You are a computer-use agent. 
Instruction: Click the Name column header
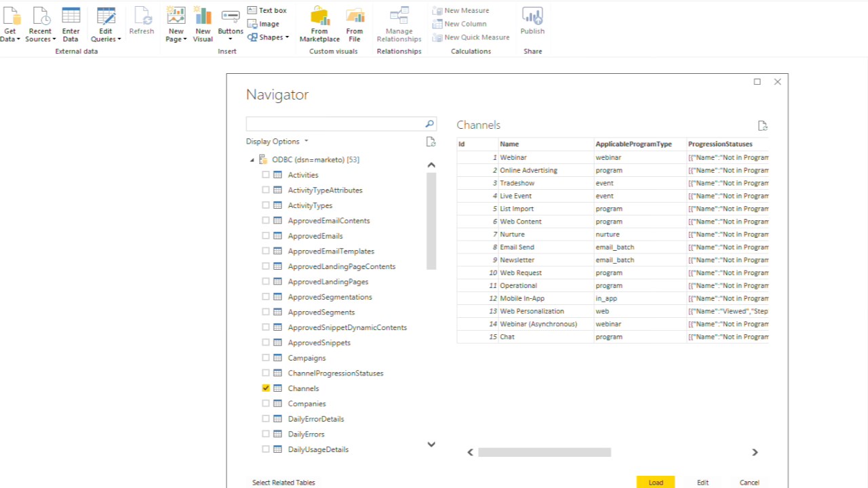click(546, 144)
